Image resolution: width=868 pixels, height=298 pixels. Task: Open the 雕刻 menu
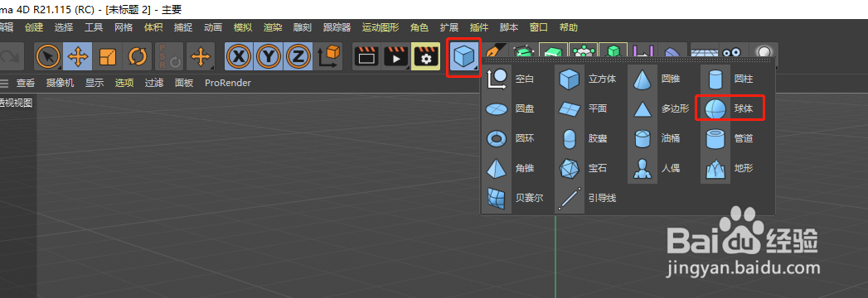tap(303, 27)
